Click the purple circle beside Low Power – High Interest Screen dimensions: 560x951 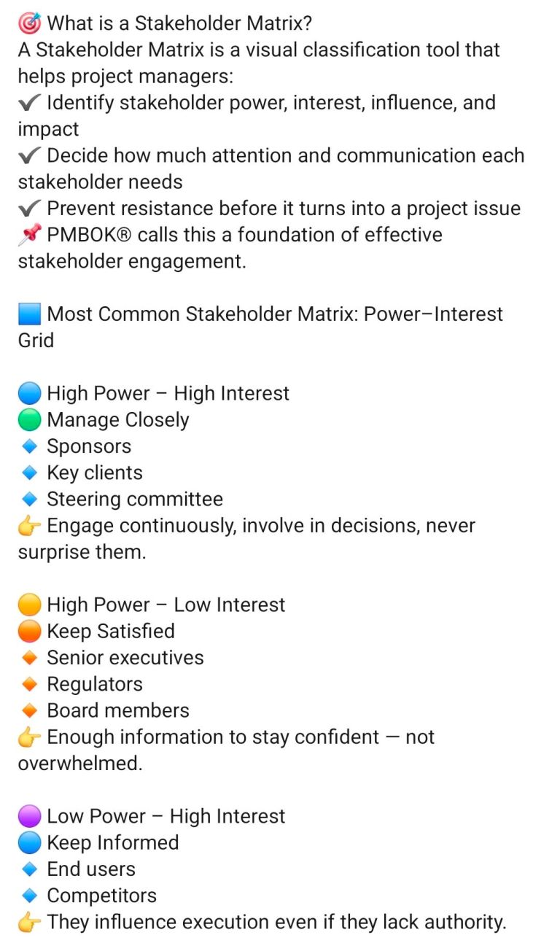[30, 817]
